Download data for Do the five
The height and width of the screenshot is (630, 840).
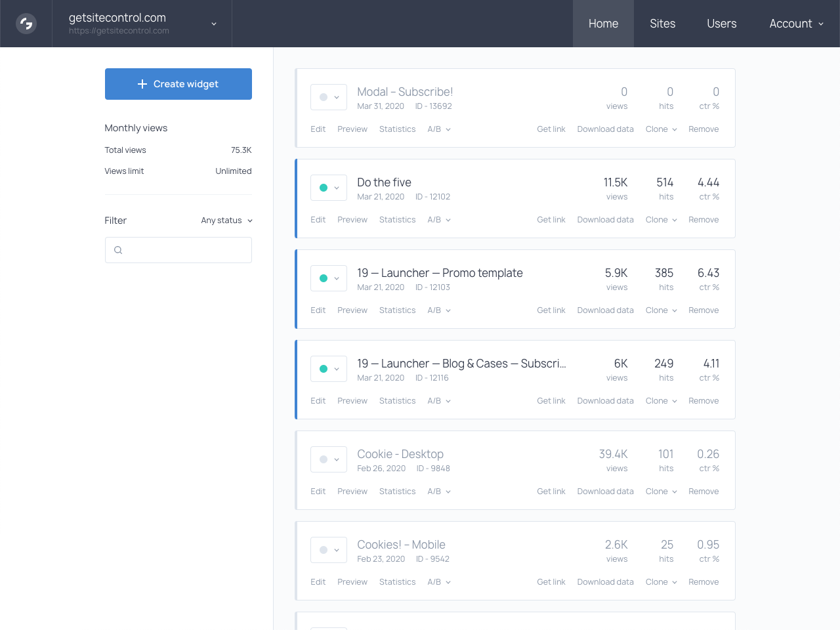(x=605, y=220)
